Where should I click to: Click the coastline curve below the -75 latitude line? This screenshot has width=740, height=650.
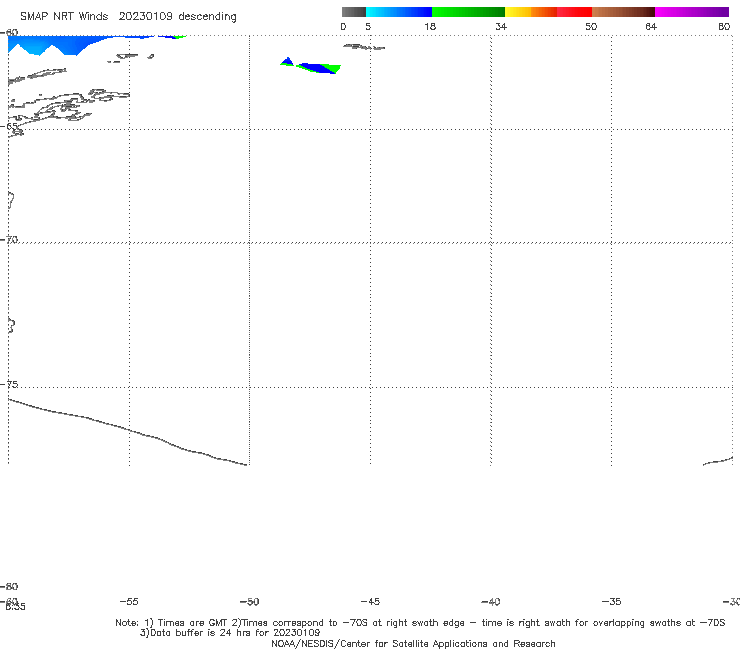(x=128, y=432)
